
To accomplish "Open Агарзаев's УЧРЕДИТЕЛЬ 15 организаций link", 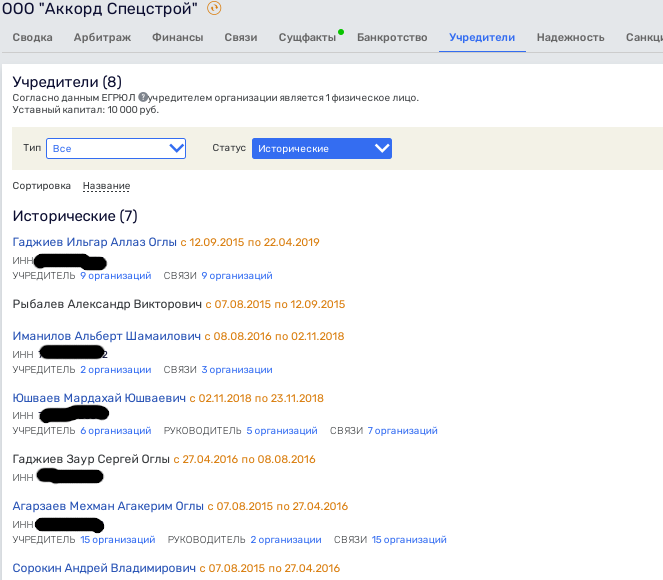I will (x=117, y=540).
